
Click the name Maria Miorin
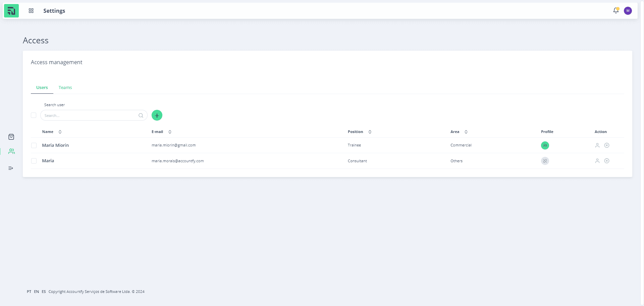tap(55, 145)
